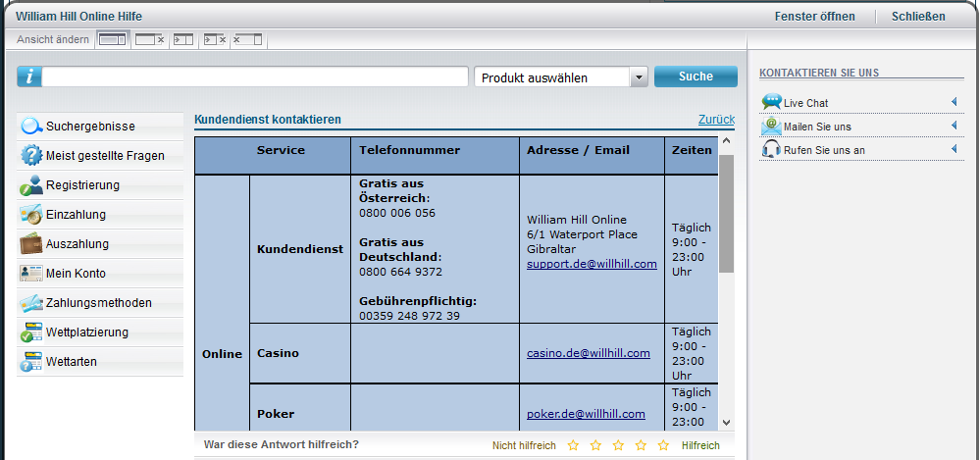Open casino.de@willhill.com email link

(589, 353)
